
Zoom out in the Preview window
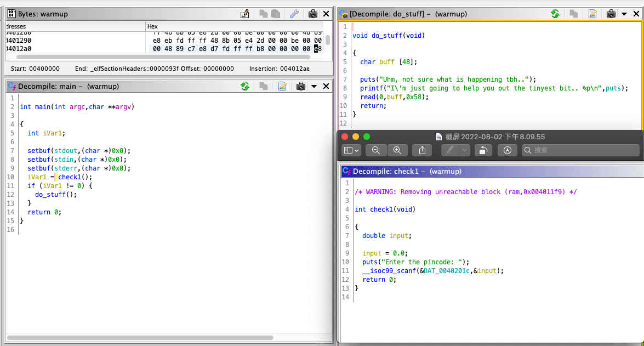pos(376,150)
